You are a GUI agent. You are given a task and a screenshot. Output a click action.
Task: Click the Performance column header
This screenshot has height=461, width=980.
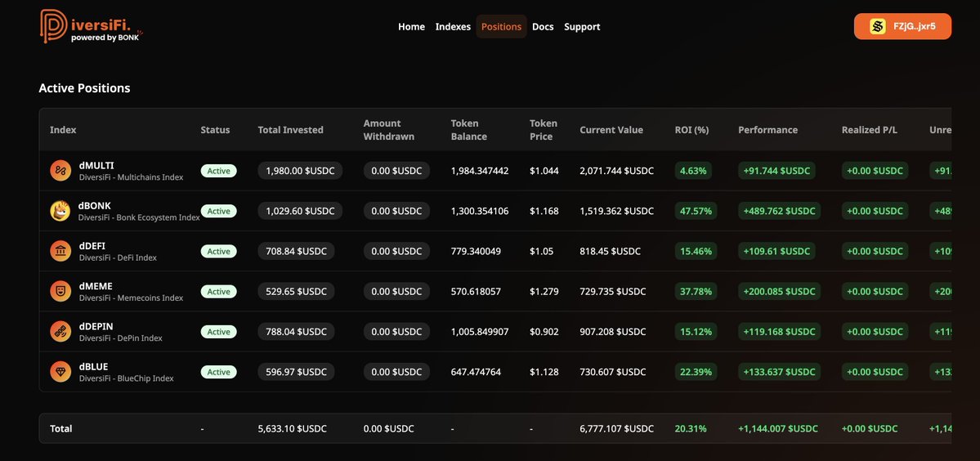[x=767, y=130]
